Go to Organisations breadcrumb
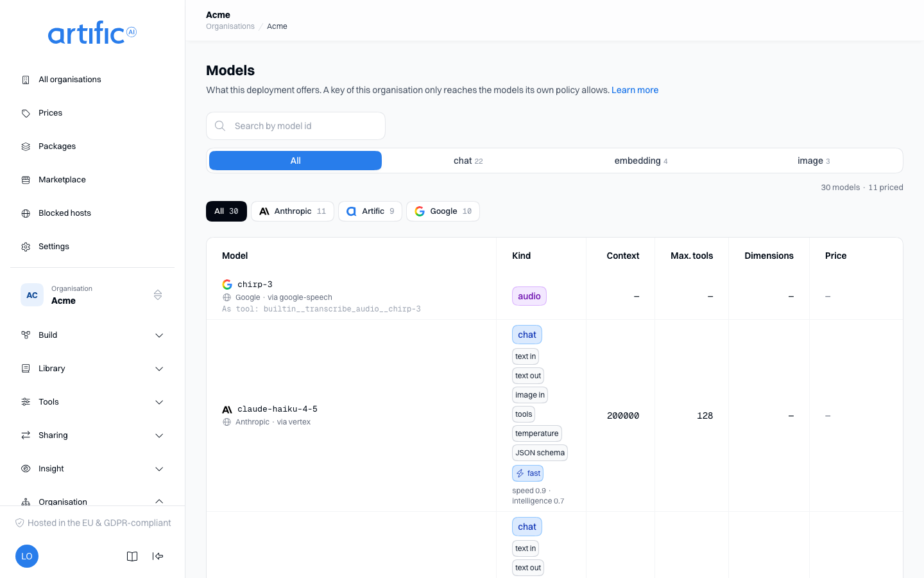Viewport: 924px width, 578px height. coord(230,26)
